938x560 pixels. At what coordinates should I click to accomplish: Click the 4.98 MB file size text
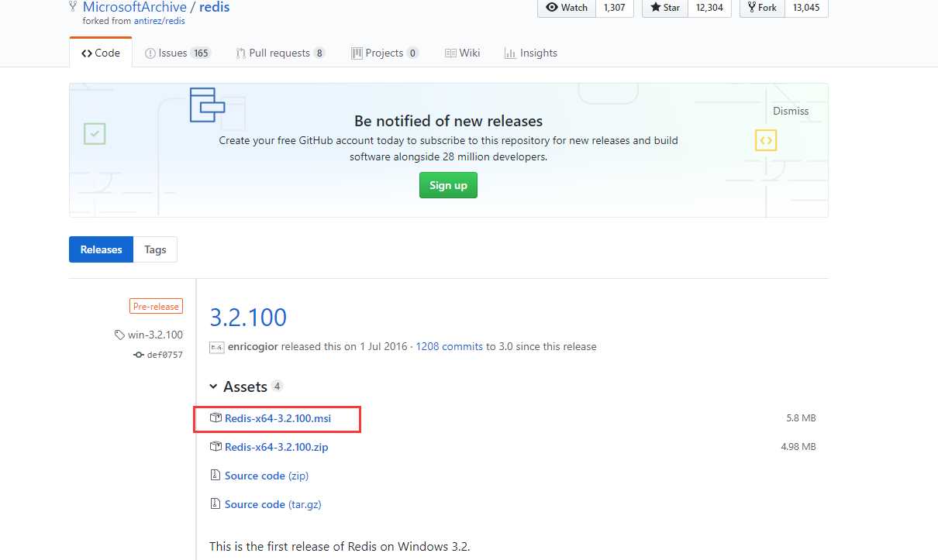pyautogui.click(x=798, y=447)
